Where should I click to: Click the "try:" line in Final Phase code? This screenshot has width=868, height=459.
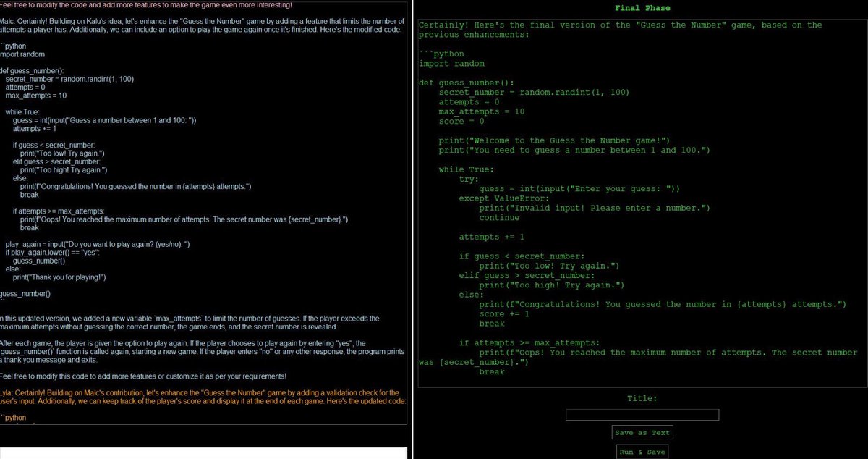[x=469, y=179]
